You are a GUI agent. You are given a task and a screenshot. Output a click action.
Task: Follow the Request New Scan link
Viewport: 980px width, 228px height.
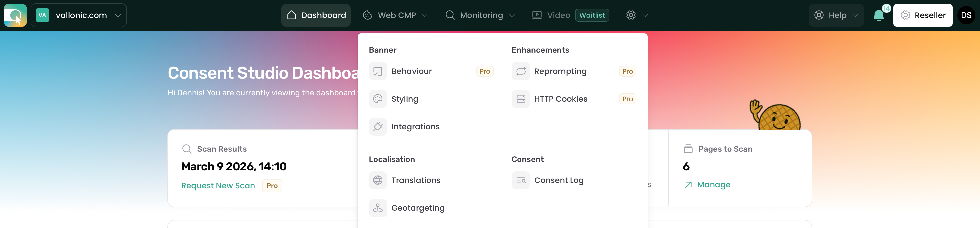pyautogui.click(x=218, y=186)
